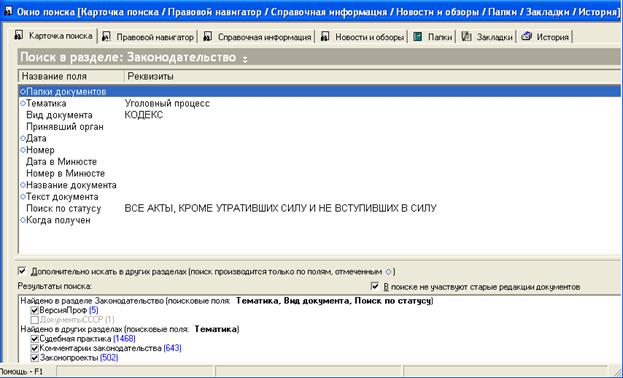The width and height of the screenshot is (623, 378).
Task: Select the Принявший орган field
Action: coord(65,127)
